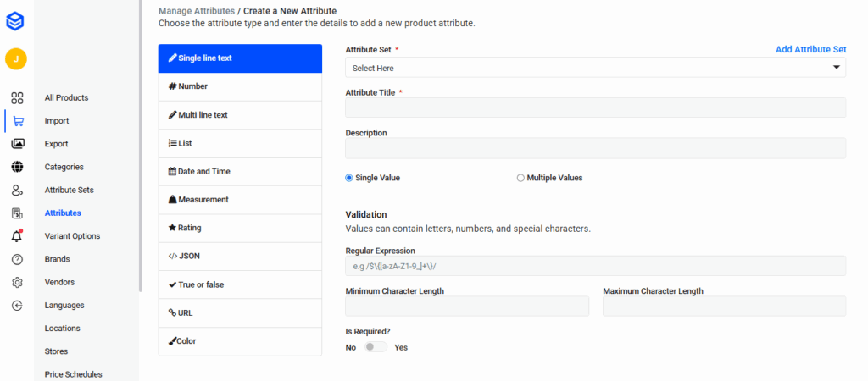Click the shopping cart products icon
This screenshot has height=381, width=868.
[17, 121]
